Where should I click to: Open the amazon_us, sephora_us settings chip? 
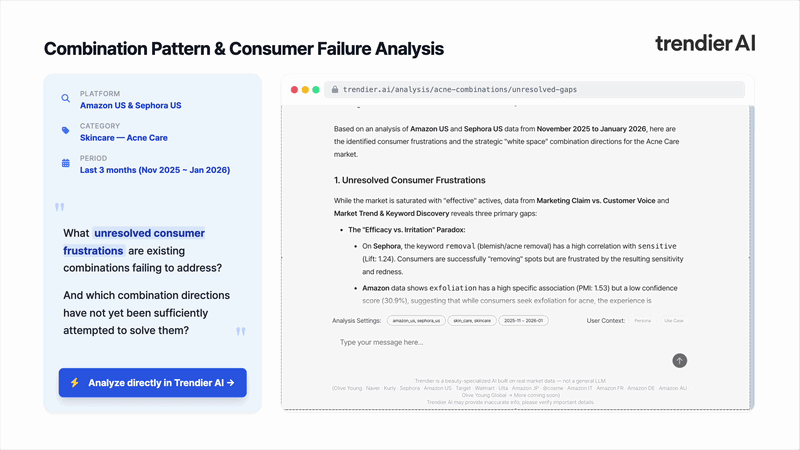416,321
